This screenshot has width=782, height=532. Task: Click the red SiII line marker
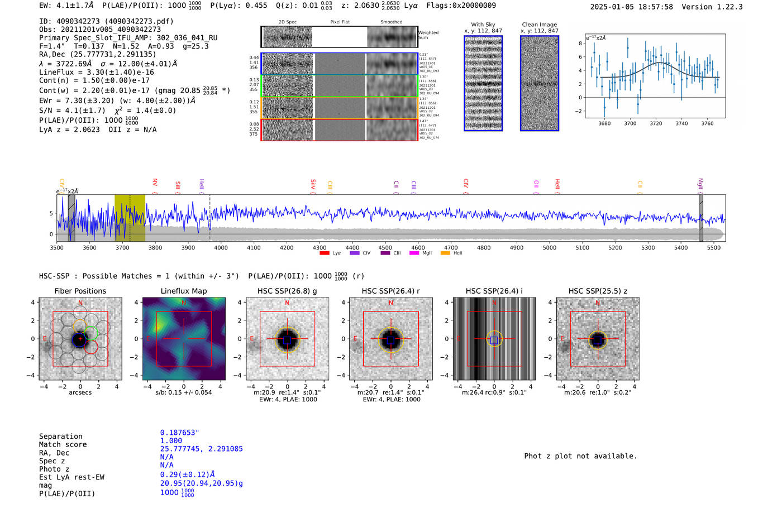point(178,186)
